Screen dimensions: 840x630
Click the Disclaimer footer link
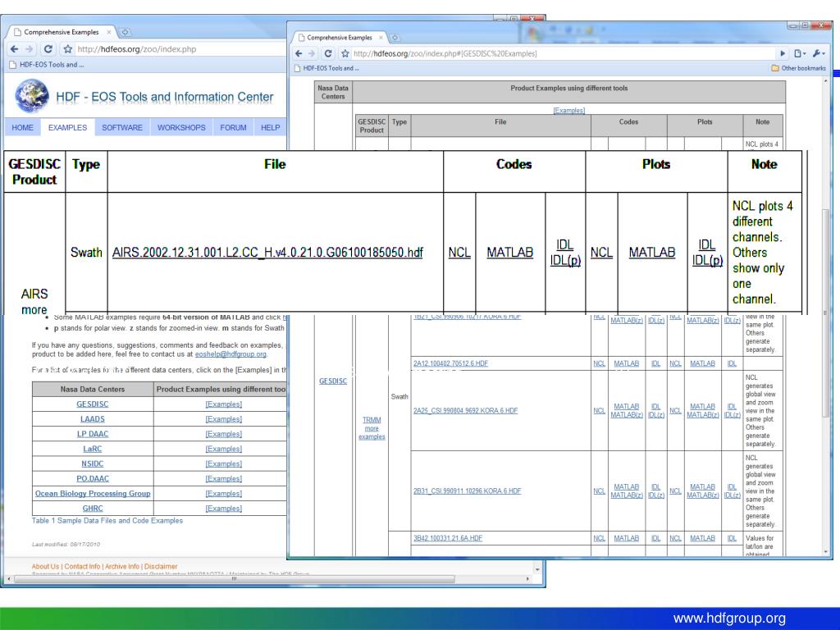(161, 566)
